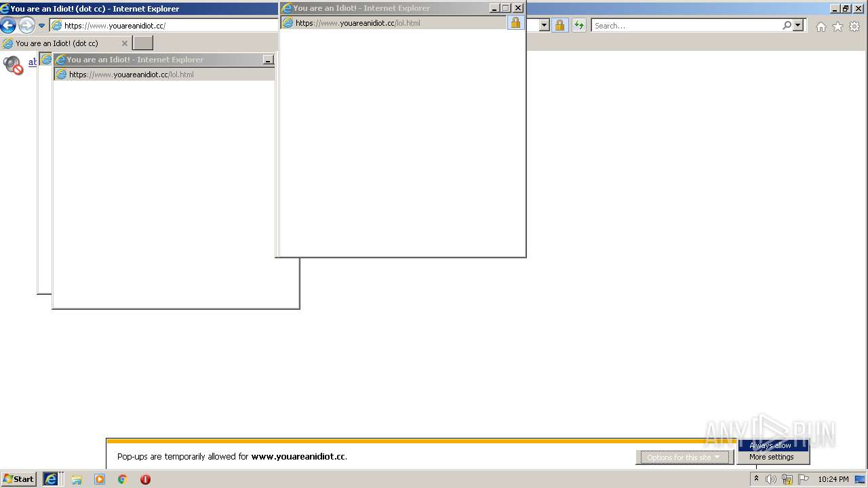The width and height of the screenshot is (868, 488).
Task: Open the red Opera taskbar icon
Action: point(145,479)
